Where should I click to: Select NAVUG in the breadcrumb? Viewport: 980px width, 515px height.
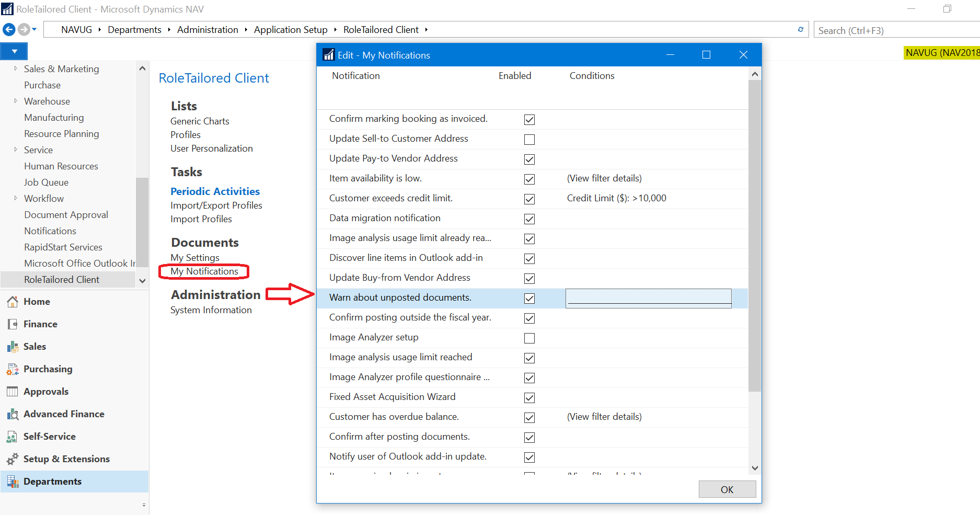coord(76,30)
